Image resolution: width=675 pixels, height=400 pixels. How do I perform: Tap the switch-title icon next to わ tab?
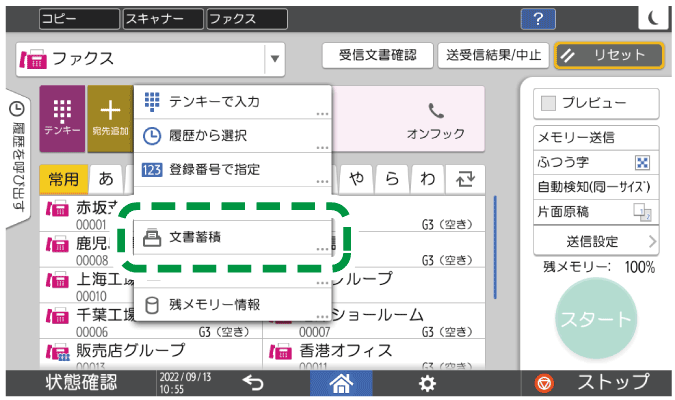coord(465,178)
